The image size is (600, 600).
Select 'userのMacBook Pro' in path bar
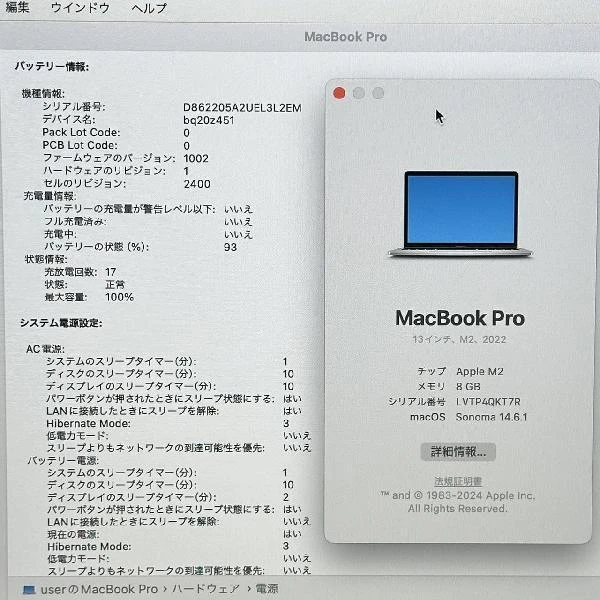coord(99,589)
